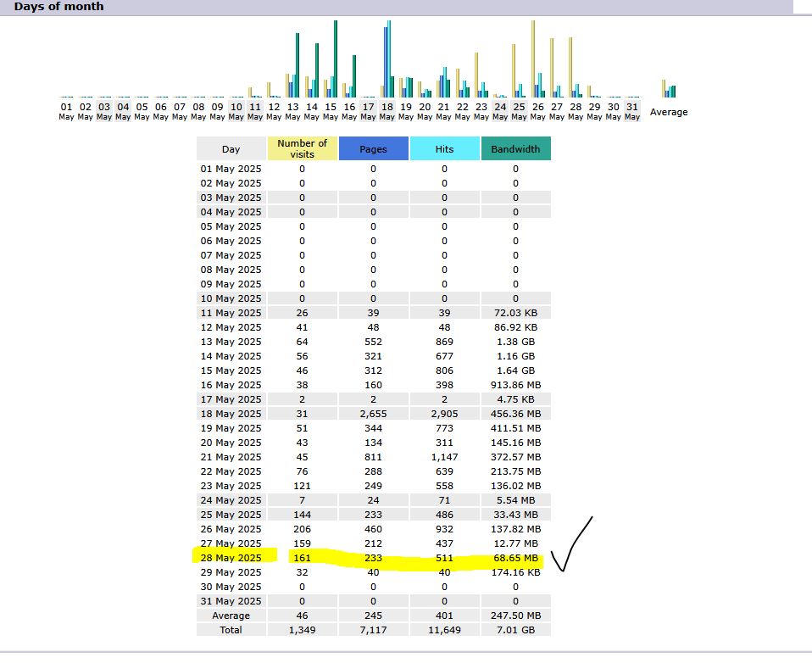Click the tall cyan hits bar for 18 May

(389, 58)
